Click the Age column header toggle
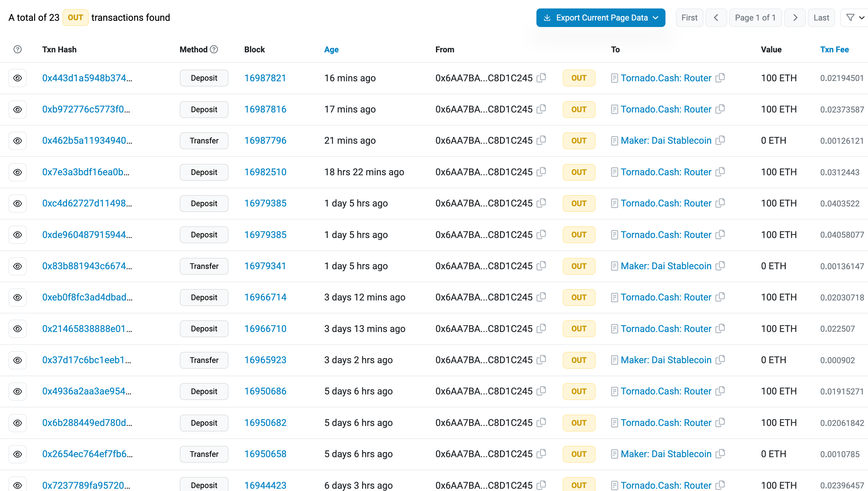The width and height of the screenshot is (868, 491). [x=331, y=49]
